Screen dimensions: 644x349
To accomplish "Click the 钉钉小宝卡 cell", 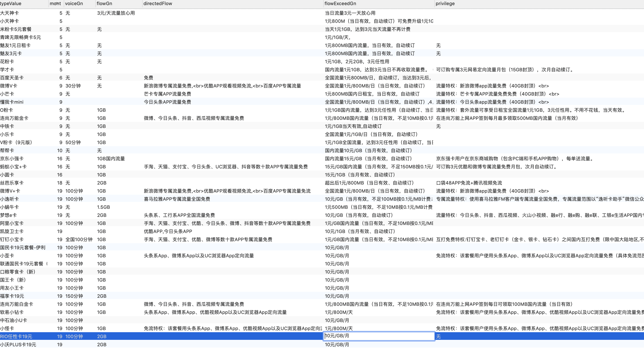I will pos(12,239).
